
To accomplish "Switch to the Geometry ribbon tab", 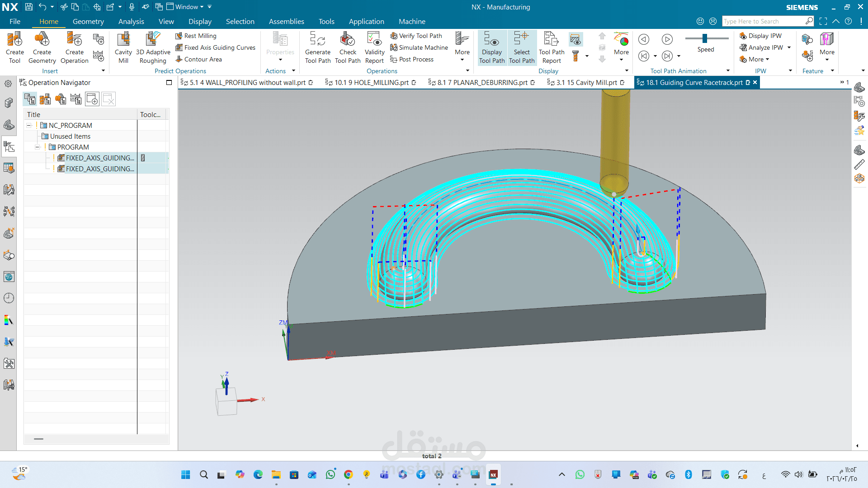I will pyautogui.click(x=88, y=21).
